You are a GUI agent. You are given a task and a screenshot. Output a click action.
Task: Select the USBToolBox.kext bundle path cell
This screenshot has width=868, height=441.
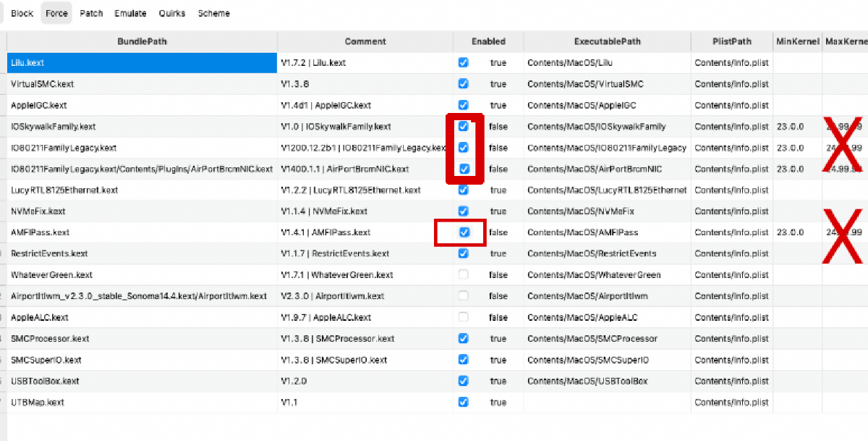[x=142, y=381]
